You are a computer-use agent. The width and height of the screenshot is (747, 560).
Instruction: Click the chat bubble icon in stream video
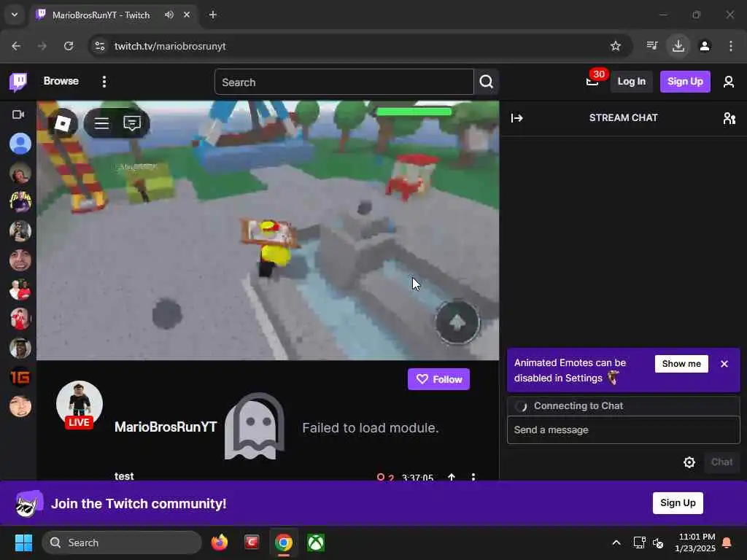pyautogui.click(x=132, y=123)
